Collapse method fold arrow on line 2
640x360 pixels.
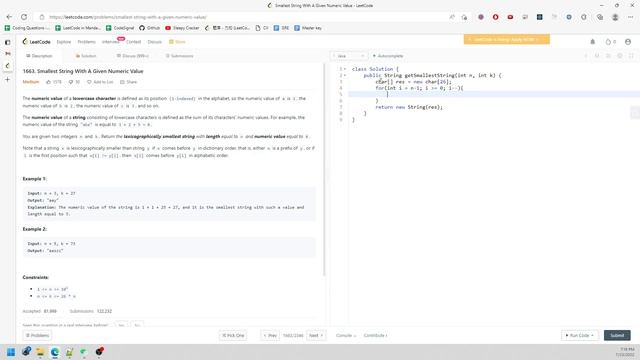click(x=345, y=76)
